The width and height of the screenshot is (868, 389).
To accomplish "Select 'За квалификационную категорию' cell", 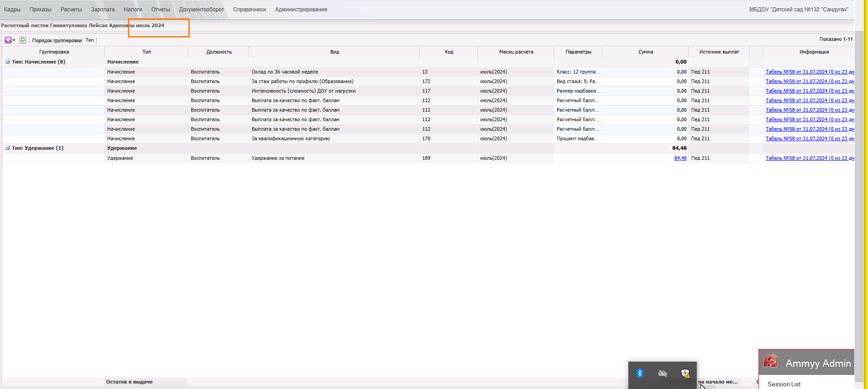I will (x=334, y=138).
